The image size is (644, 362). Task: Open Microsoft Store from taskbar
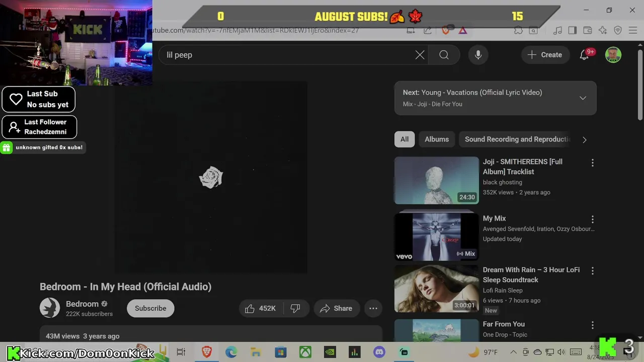[281, 352]
